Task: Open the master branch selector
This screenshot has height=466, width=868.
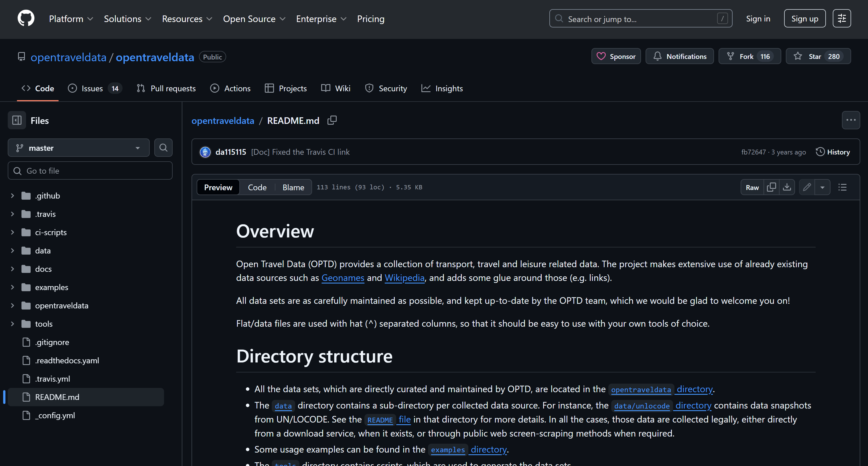Action: (x=78, y=148)
